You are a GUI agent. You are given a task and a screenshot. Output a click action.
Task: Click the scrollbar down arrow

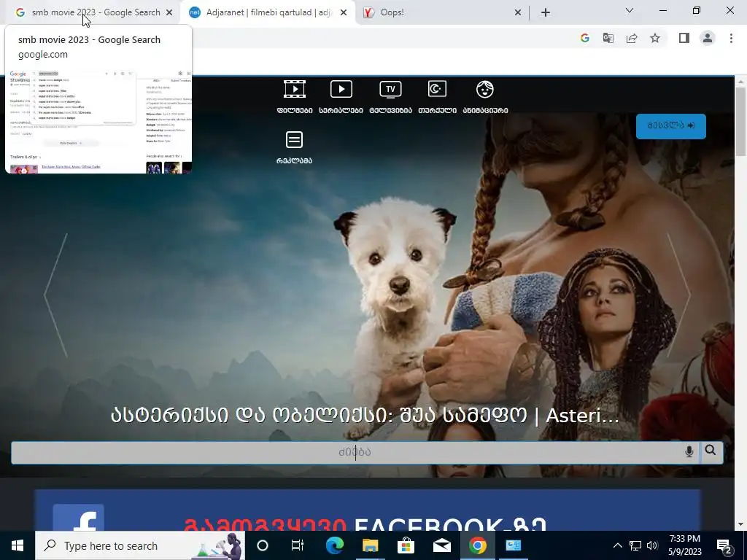click(x=741, y=524)
